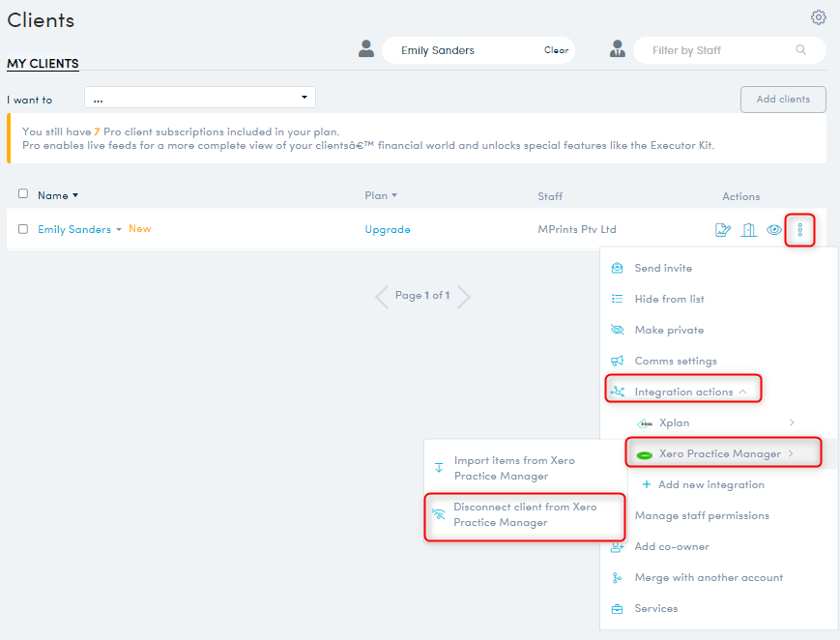Tick the checkbox next to Emily Sanders
840x640 pixels.
pyautogui.click(x=23, y=229)
